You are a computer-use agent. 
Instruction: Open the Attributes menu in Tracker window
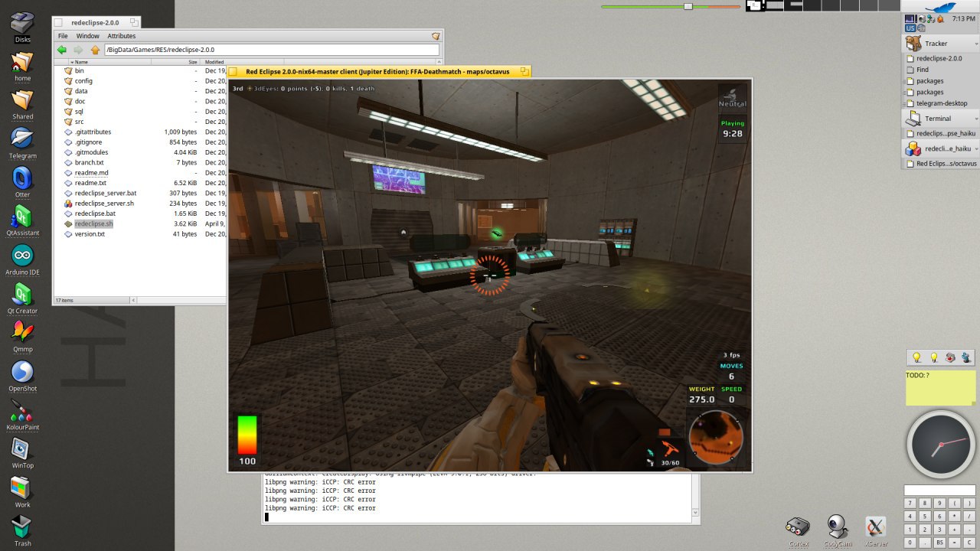121,36
